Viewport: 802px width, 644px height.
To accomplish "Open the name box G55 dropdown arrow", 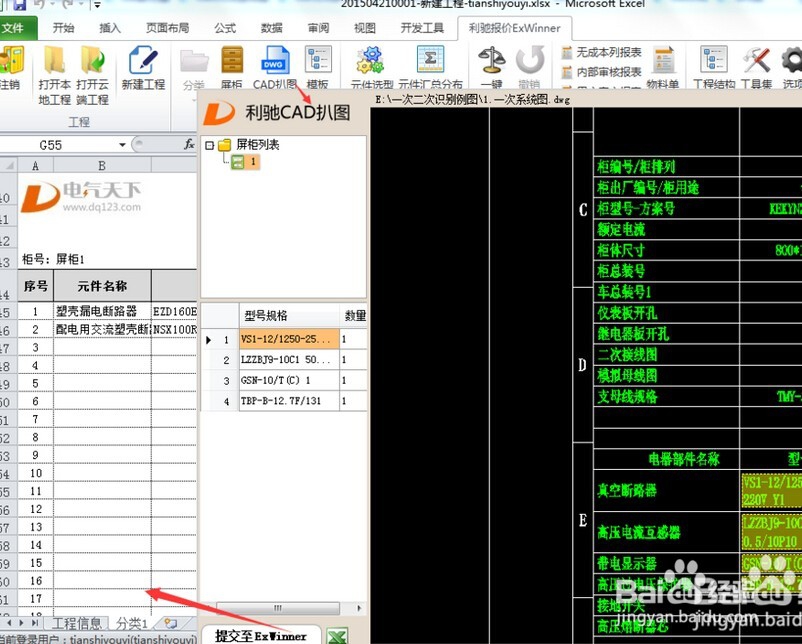I will click(122, 145).
